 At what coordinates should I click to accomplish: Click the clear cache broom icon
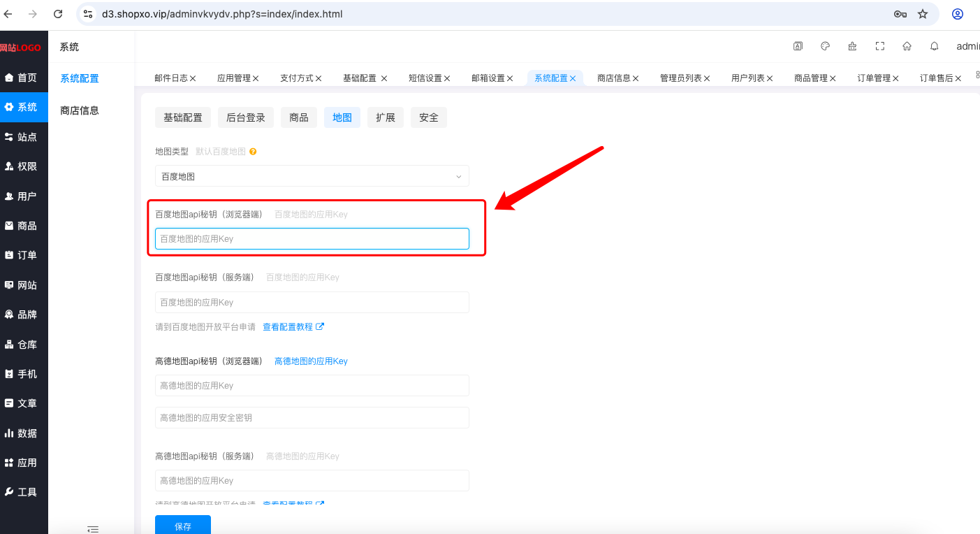[x=852, y=46]
